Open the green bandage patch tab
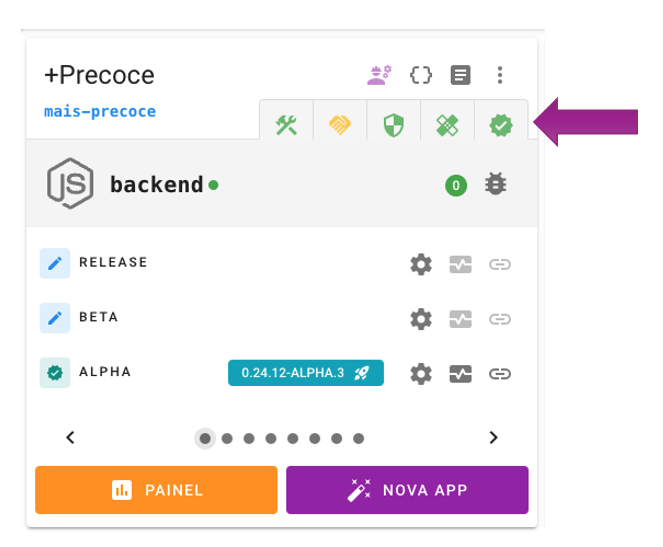663x547 pixels. 447,125
